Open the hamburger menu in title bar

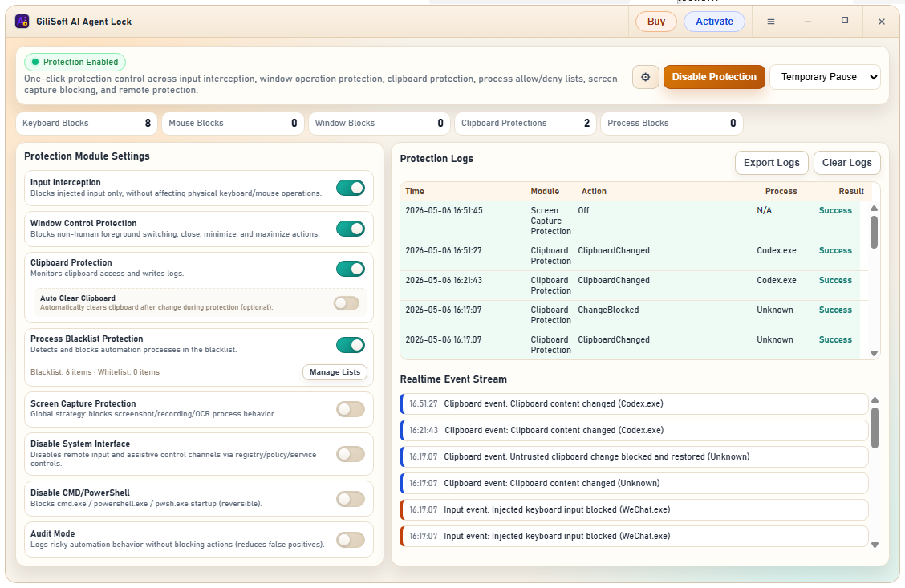[x=770, y=22]
